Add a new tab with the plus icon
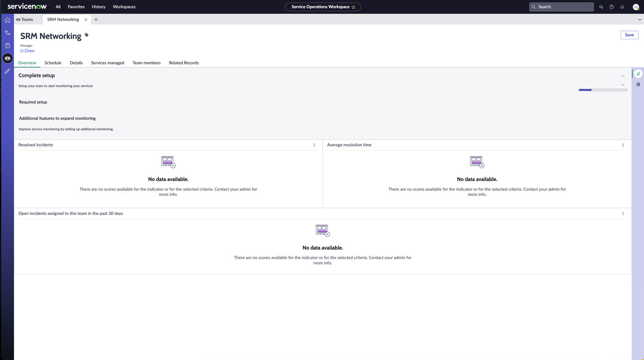The height and width of the screenshot is (360, 644). point(96,19)
